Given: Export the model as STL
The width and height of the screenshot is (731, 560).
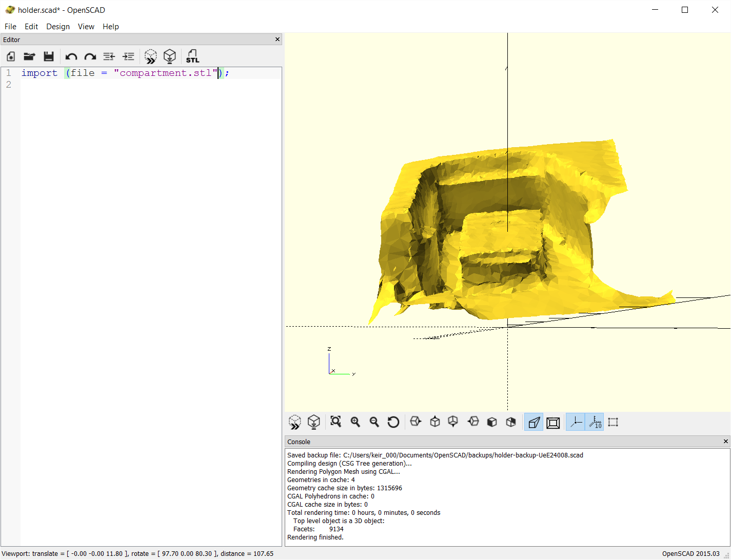Looking at the screenshot, I should coord(192,56).
